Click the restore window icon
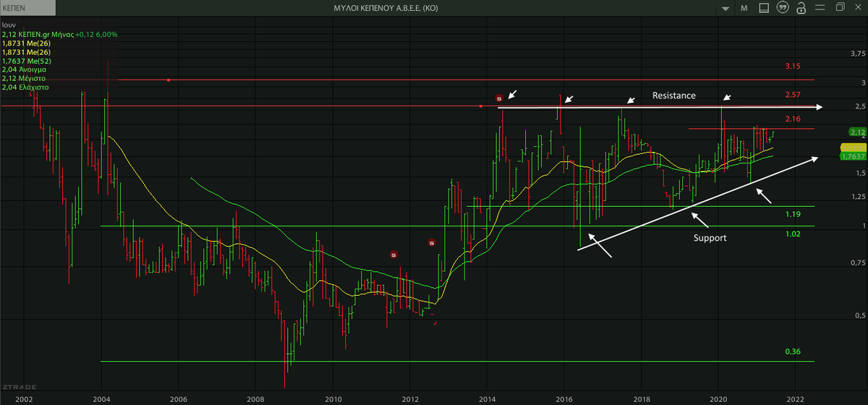The width and height of the screenshot is (868, 405). [840, 7]
